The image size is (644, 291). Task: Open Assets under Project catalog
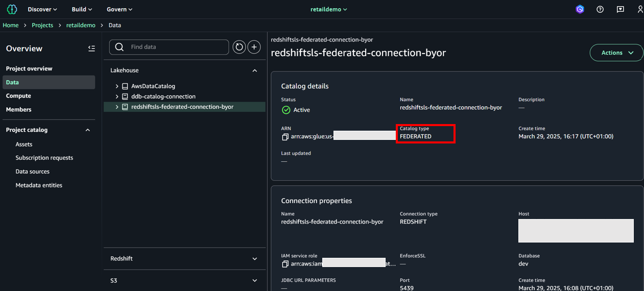(24, 144)
